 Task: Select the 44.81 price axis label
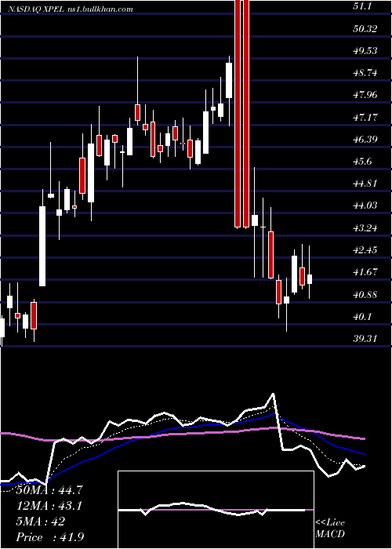(365, 184)
